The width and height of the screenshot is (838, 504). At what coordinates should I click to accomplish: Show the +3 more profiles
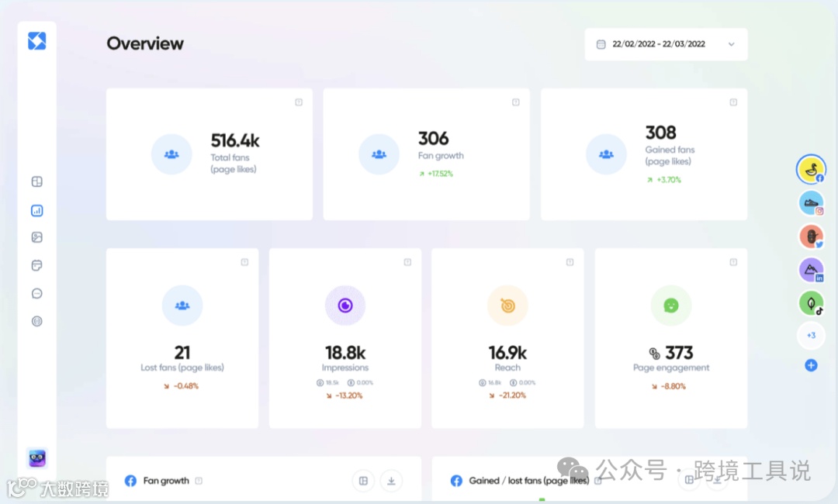[x=812, y=335]
